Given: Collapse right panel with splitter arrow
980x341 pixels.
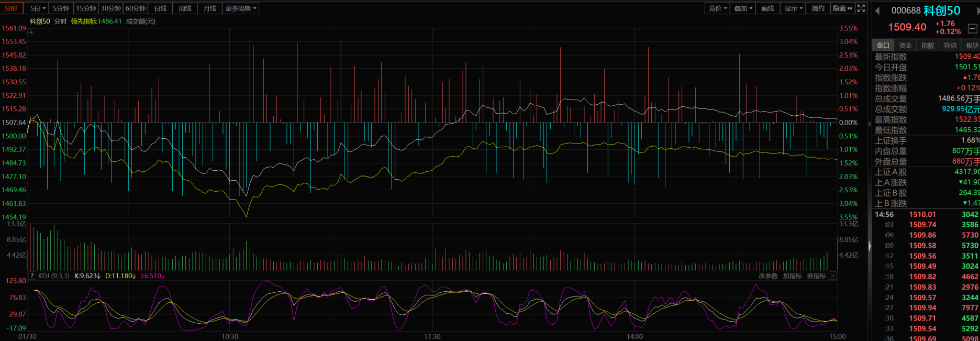Looking at the screenshot, I should coord(870,246).
